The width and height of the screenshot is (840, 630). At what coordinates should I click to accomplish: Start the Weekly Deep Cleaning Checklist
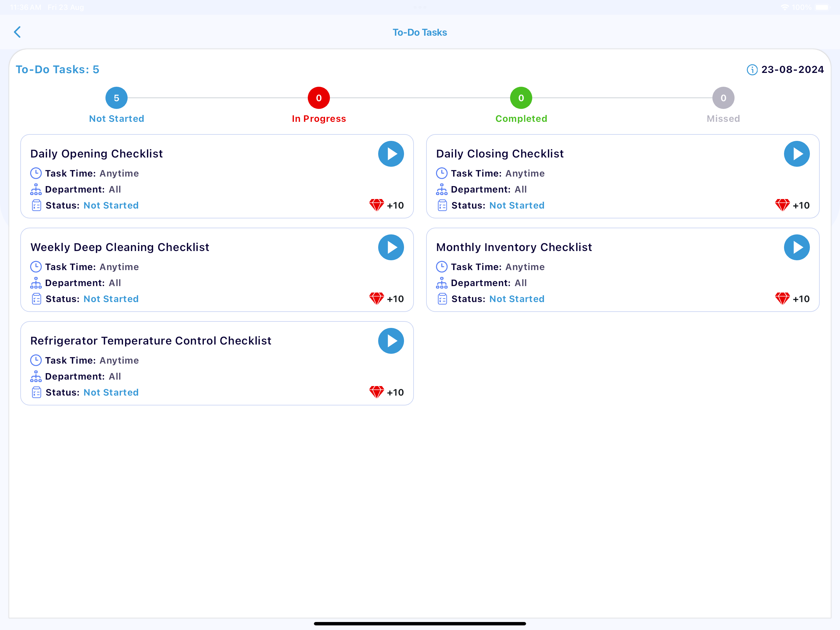point(391,247)
